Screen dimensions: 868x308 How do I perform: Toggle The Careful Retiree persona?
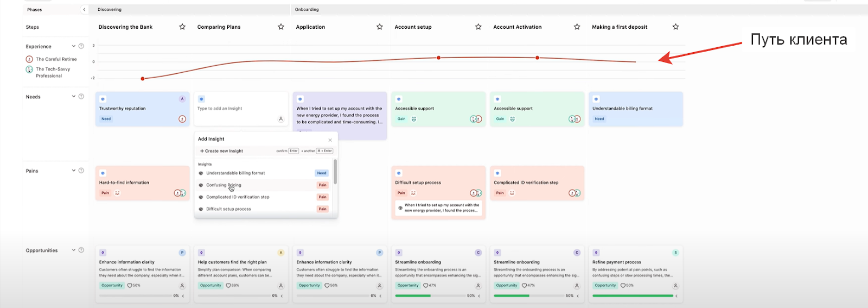[x=29, y=59]
